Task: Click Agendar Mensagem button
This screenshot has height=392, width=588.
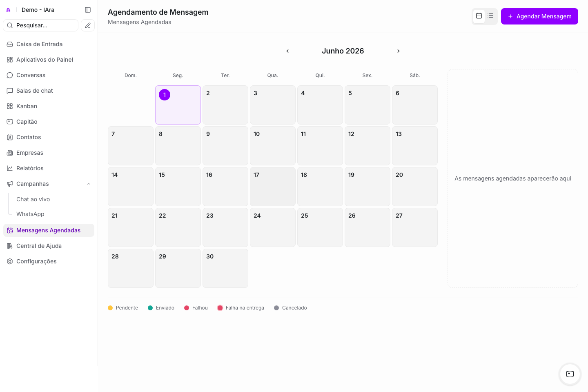Action: (539, 16)
